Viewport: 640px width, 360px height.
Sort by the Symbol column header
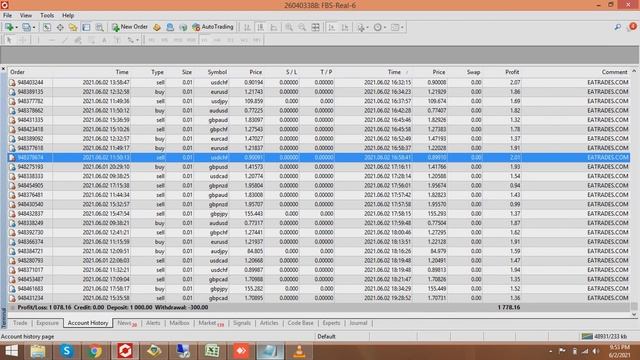(x=217, y=72)
